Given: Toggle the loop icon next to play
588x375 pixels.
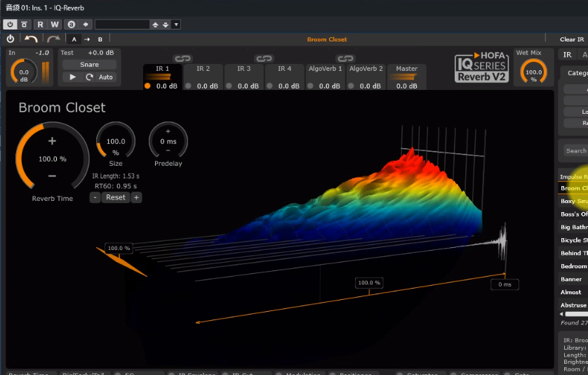Looking at the screenshot, I should (89, 77).
